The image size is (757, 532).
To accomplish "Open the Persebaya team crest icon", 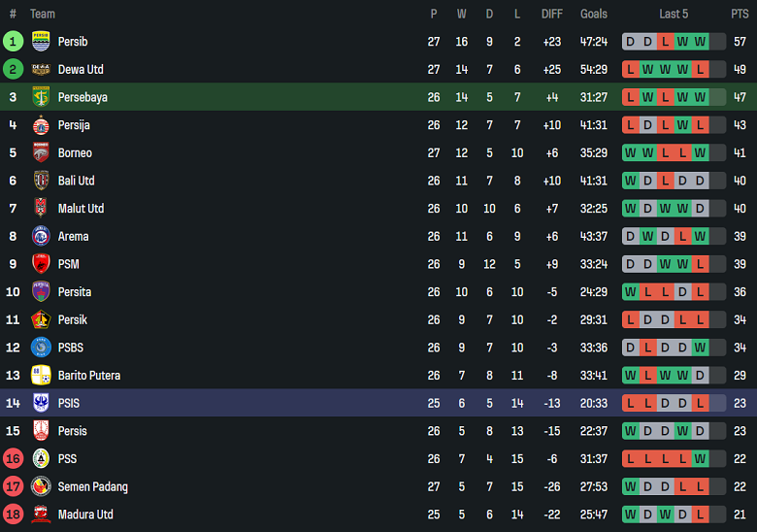I will 41,97.
